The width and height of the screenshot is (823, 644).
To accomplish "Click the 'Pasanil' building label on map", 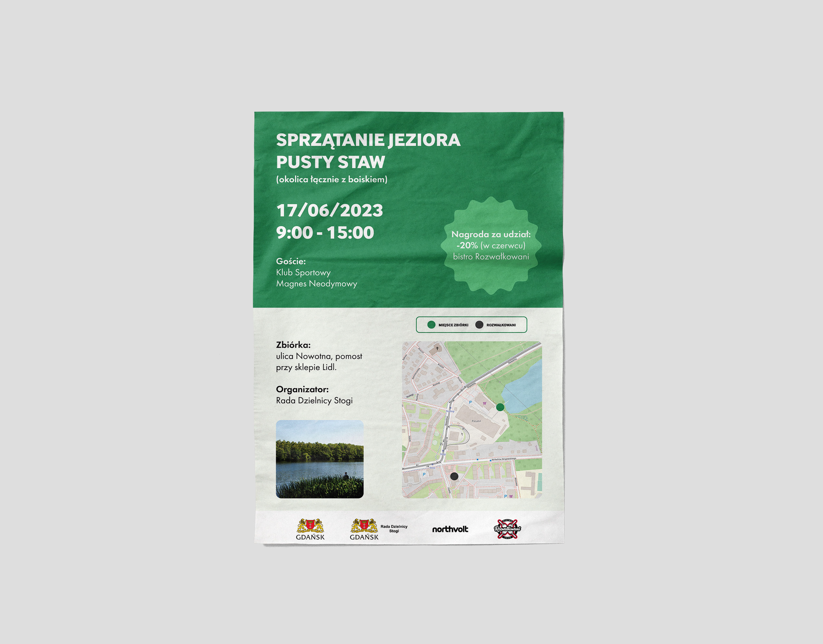I will pos(476,421).
